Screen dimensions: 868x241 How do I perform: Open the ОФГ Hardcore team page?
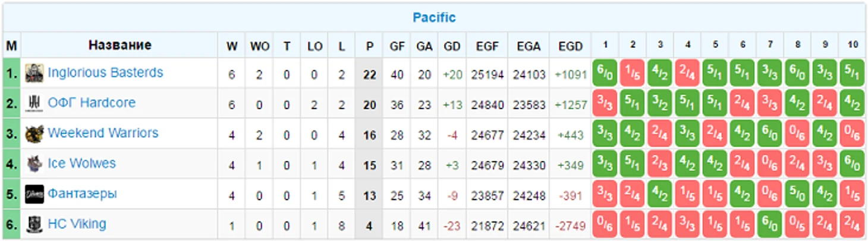(92, 103)
